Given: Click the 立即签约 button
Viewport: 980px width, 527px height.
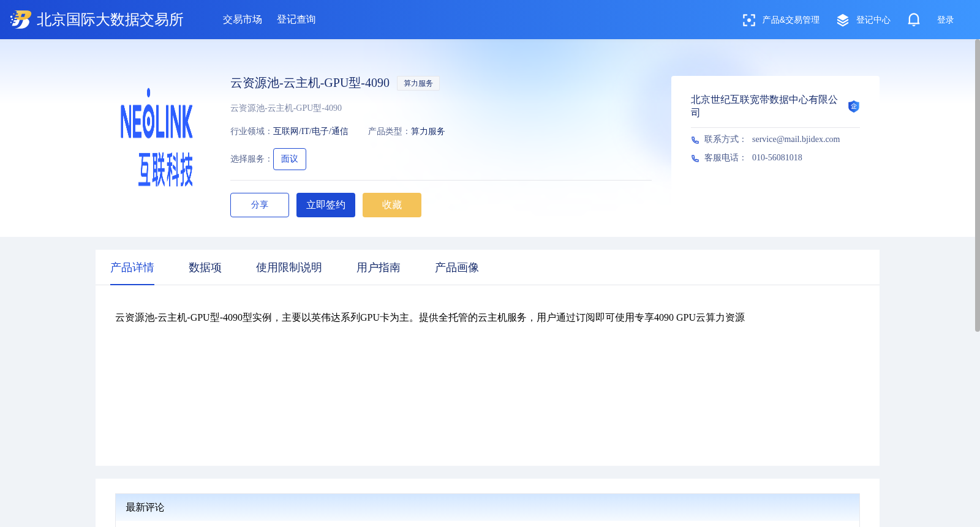Looking at the screenshot, I should tap(326, 205).
